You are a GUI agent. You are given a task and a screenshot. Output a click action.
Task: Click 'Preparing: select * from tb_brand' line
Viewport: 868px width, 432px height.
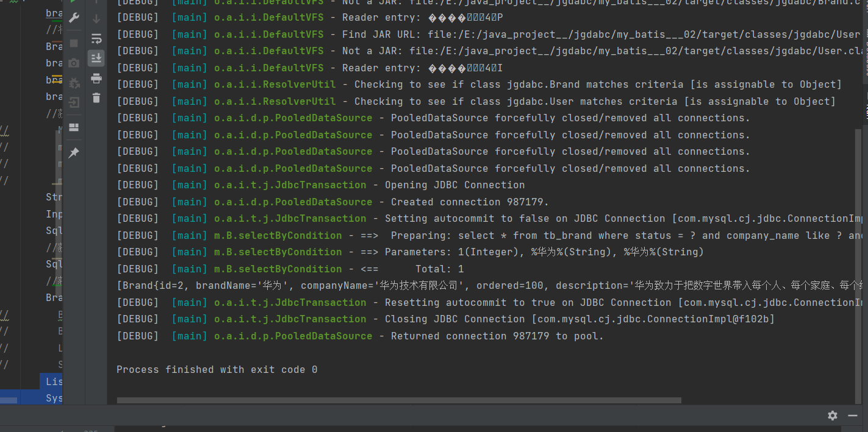(x=490, y=235)
